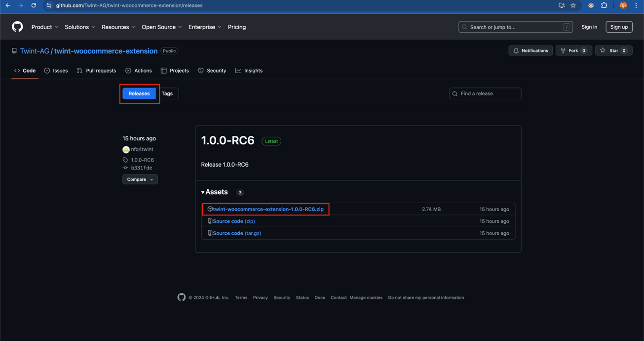The height and width of the screenshot is (341, 644).
Task: Open the Pricing page
Action: (237, 27)
